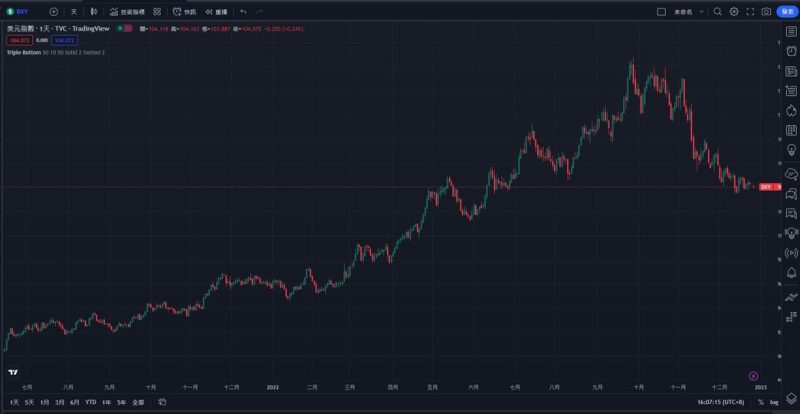
Task: Click the add symbol compare plus icon
Action: (54, 11)
